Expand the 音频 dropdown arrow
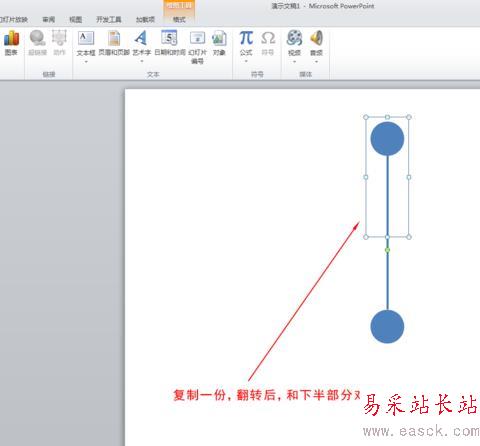The width and height of the screenshot is (480, 446). pos(316,62)
